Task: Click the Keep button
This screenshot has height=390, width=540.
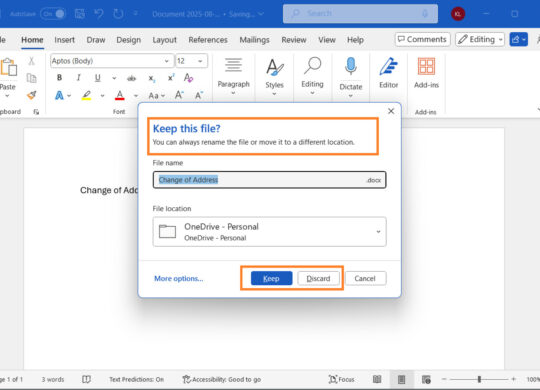Action: 271,278
